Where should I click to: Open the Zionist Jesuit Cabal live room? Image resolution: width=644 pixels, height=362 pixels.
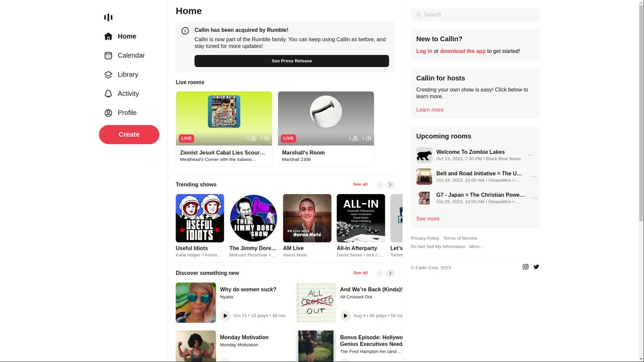[224, 129]
